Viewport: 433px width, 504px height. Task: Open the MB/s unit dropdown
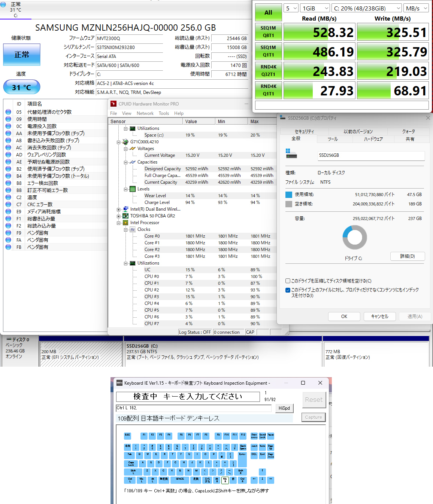coord(416,8)
